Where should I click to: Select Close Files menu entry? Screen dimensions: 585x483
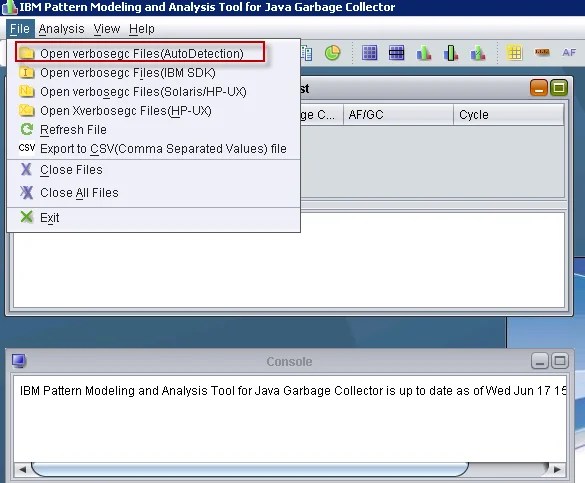pyautogui.click(x=153, y=170)
